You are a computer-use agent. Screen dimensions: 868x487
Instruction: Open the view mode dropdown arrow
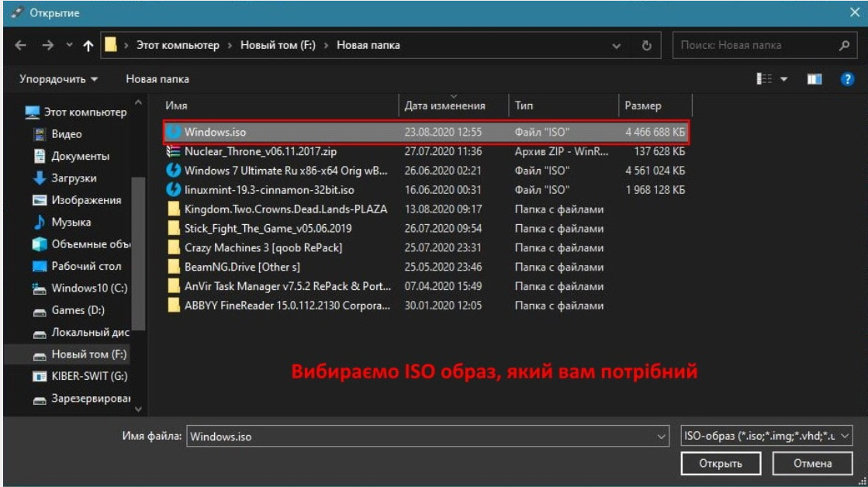pyautogui.click(x=783, y=79)
